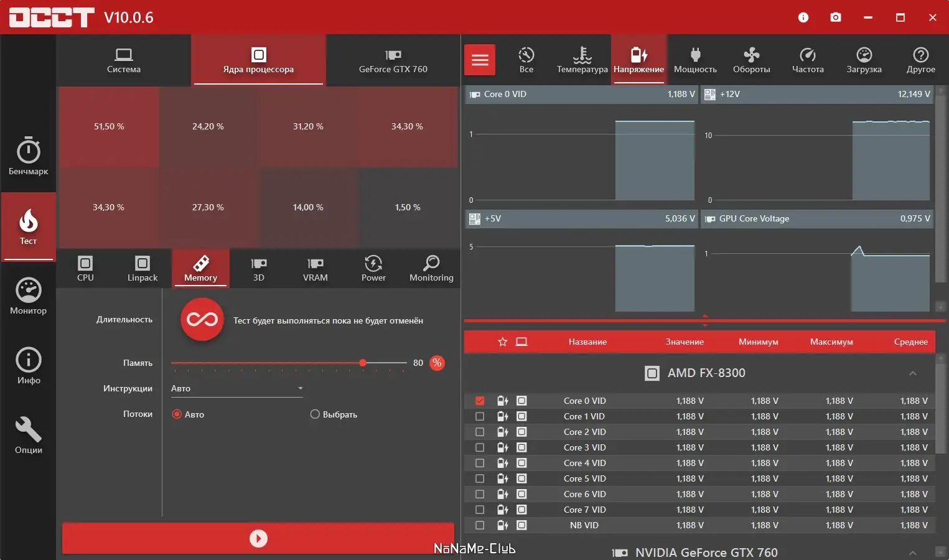Show Частота frequency sensors
949x560 pixels.
tap(808, 60)
